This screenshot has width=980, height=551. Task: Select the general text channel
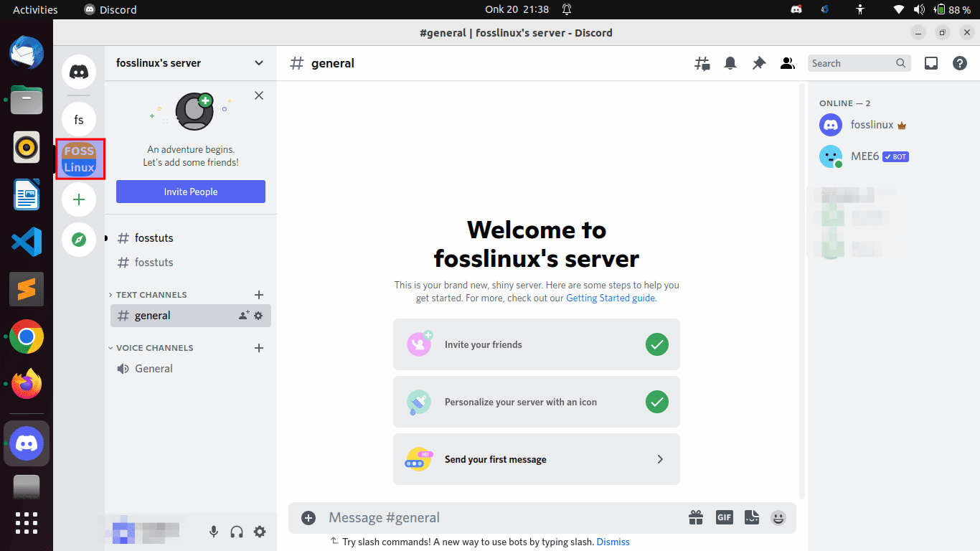coord(191,316)
